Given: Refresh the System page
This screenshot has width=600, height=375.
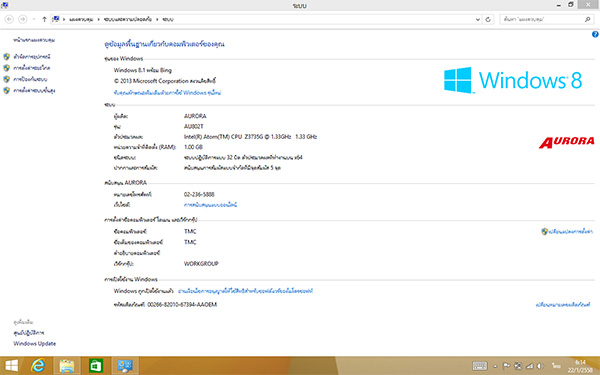Looking at the screenshot, I should coord(488,19).
